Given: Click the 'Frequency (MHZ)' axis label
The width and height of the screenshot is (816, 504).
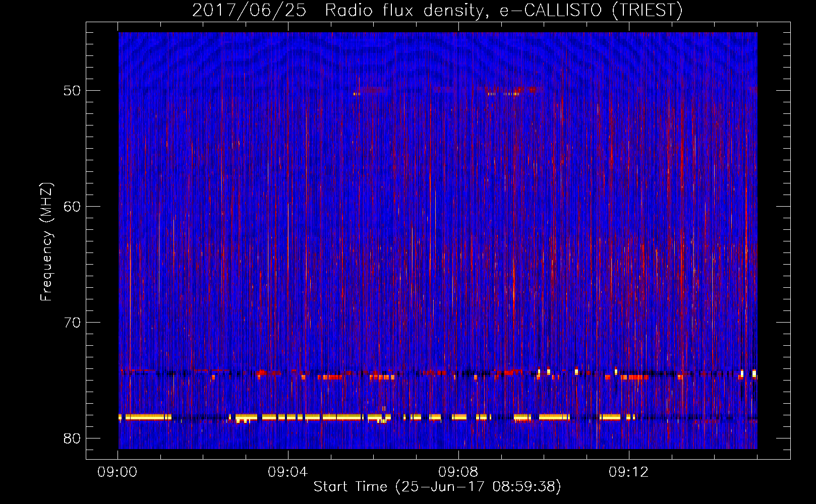Looking at the screenshot, I should (x=46, y=241).
